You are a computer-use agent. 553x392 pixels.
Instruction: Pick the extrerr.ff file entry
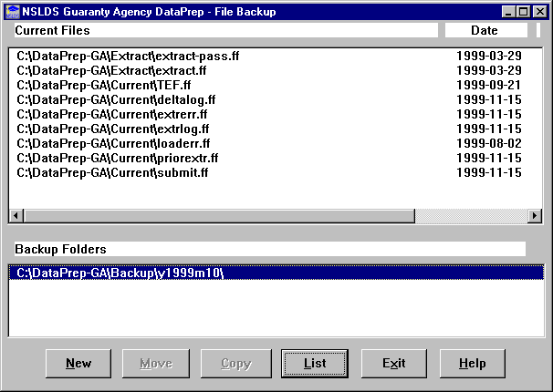click(112, 114)
